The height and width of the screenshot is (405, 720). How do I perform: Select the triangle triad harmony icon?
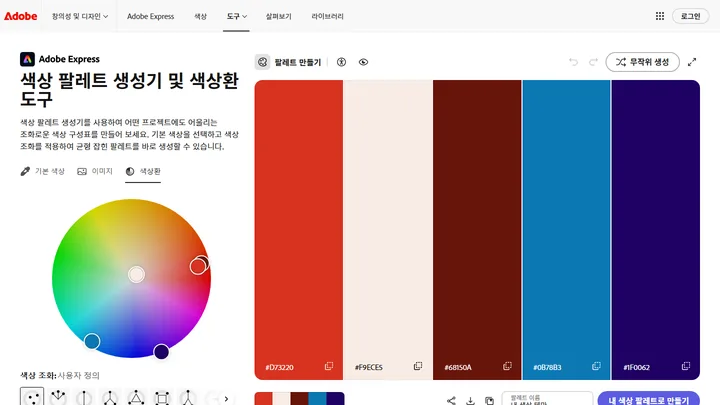click(x=136, y=397)
